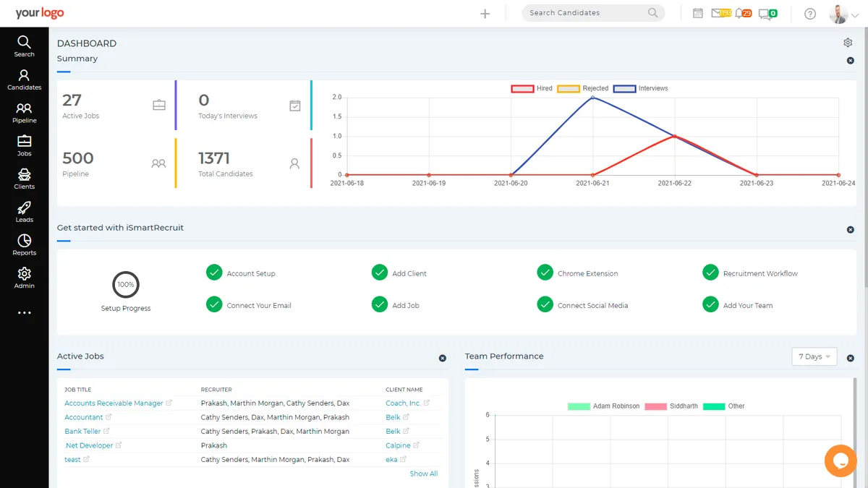868x488 pixels.
Task: Click the Add Client checkmark
Action: pos(380,273)
